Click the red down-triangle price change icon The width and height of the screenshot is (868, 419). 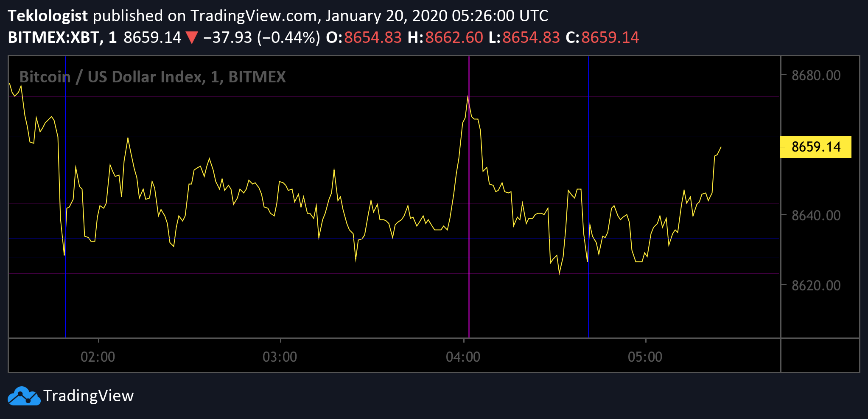pos(192,38)
